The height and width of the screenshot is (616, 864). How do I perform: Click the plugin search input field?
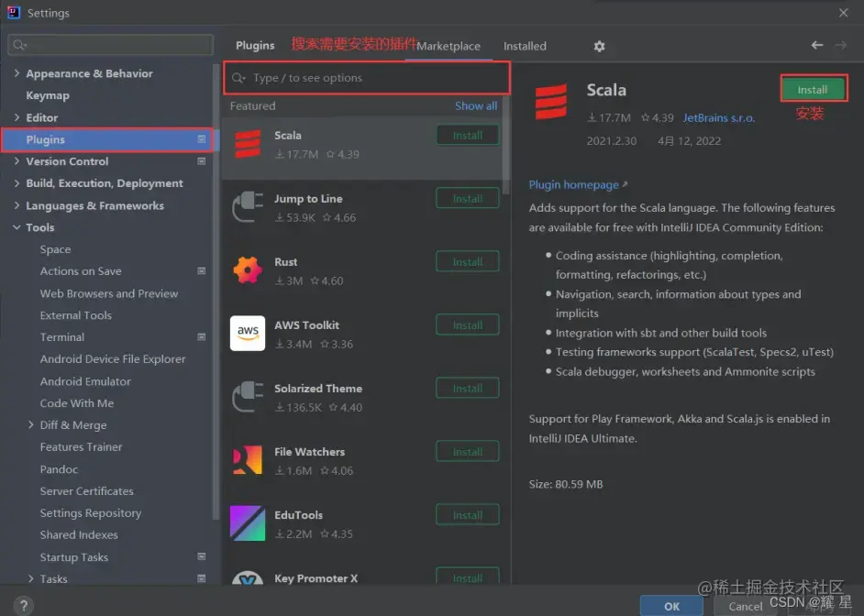[x=367, y=78]
